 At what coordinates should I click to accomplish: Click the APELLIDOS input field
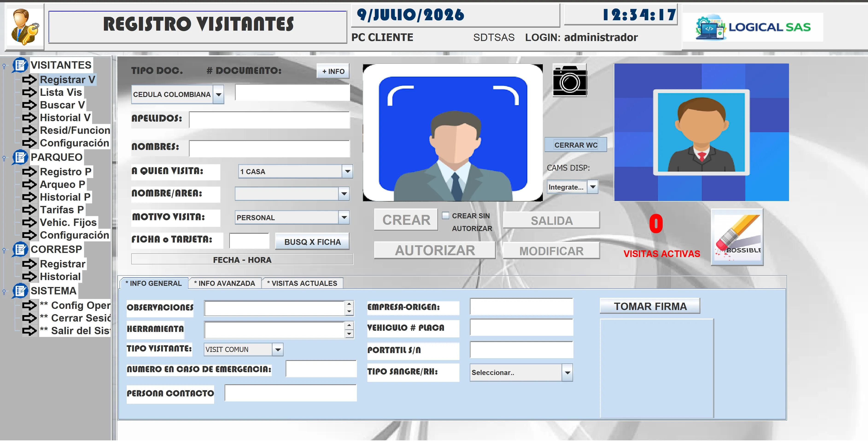pyautogui.click(x=269, y=120)
